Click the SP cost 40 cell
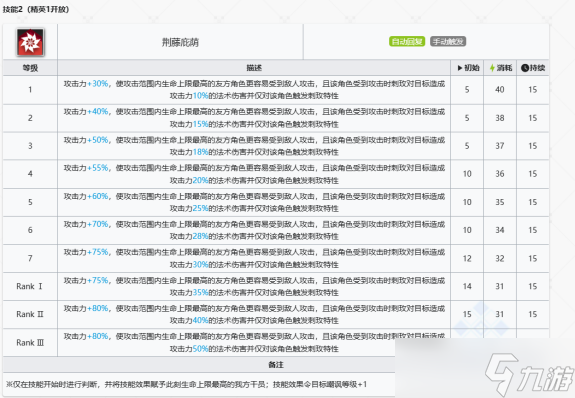The height and width of the screenshot is (398, 575). coord(500,90)
